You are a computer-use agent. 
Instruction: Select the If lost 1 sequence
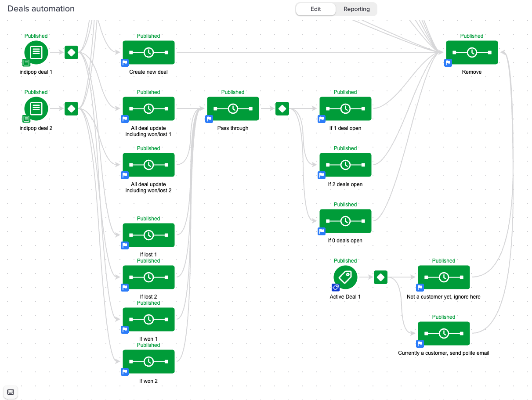click(148, 235)
